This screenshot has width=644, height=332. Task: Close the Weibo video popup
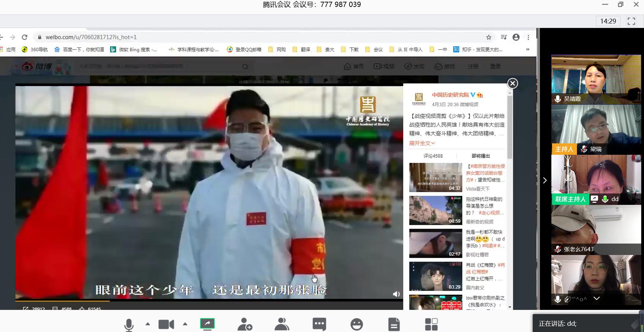512,83
